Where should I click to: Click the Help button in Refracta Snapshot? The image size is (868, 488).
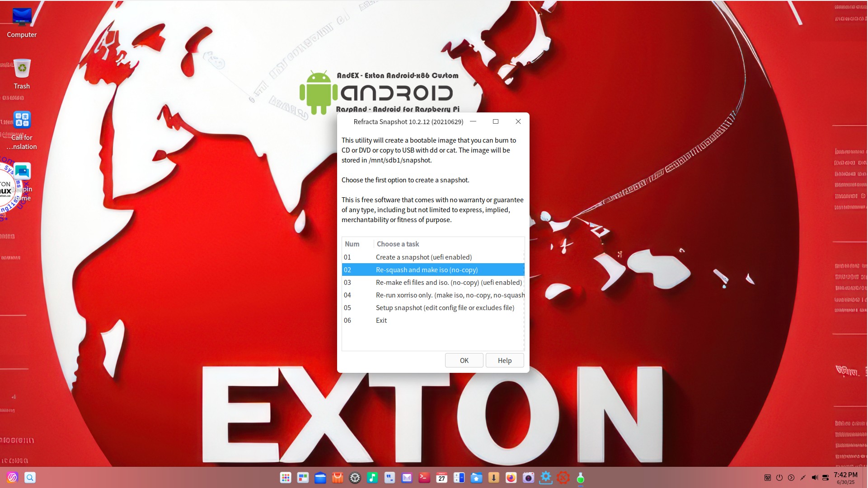(505, 360)
